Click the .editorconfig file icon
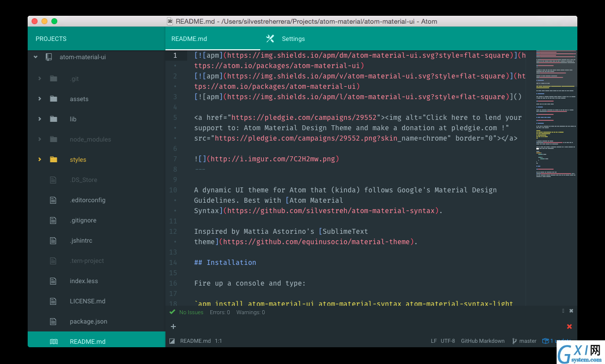605x364 pixels. pyautogui.click(x=53, y=200)
